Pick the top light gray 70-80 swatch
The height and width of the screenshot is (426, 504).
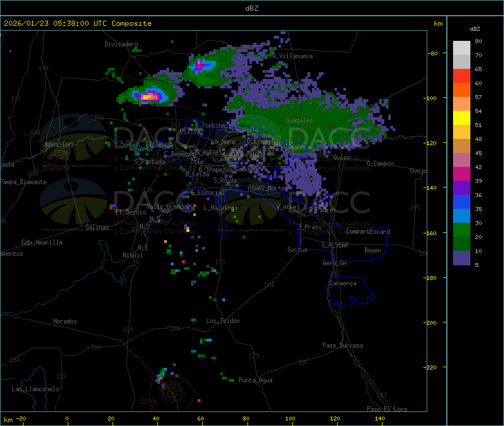[x=461, y=48]
